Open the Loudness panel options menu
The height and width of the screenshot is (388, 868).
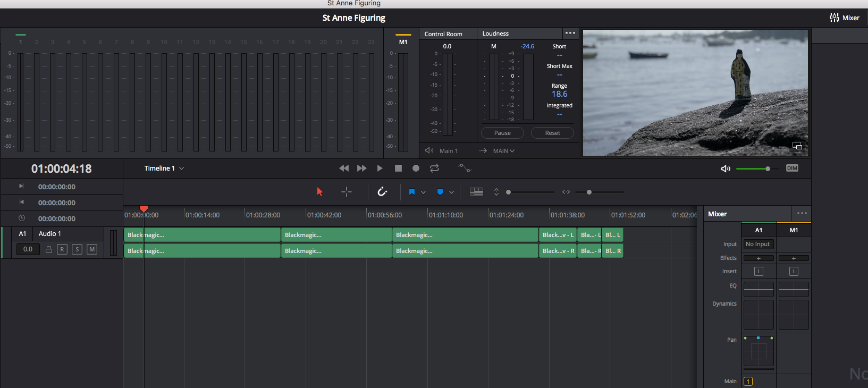570,33
